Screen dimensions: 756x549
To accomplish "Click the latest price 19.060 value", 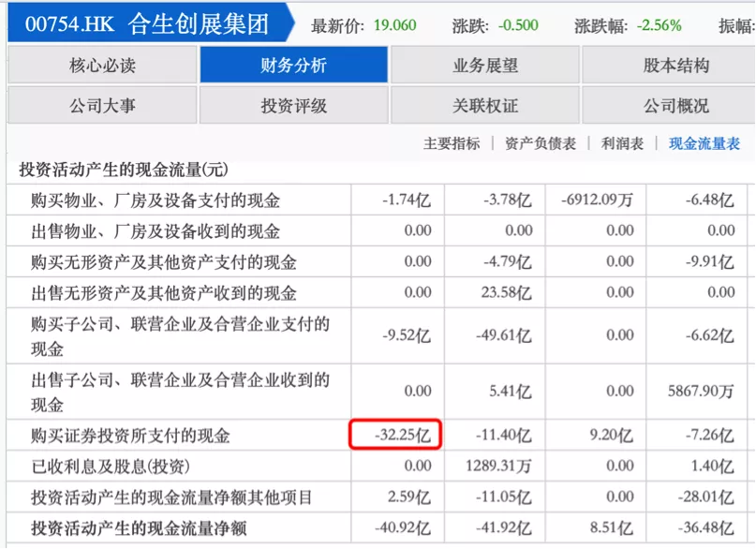I will (395, 25).
